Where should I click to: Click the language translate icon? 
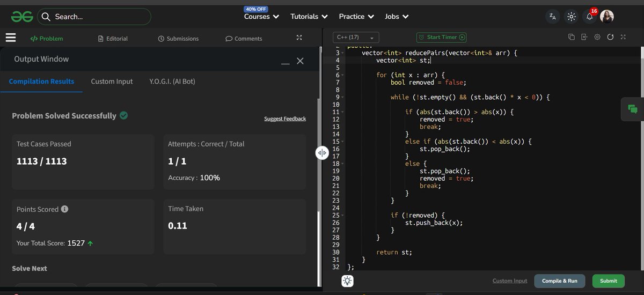553,17
